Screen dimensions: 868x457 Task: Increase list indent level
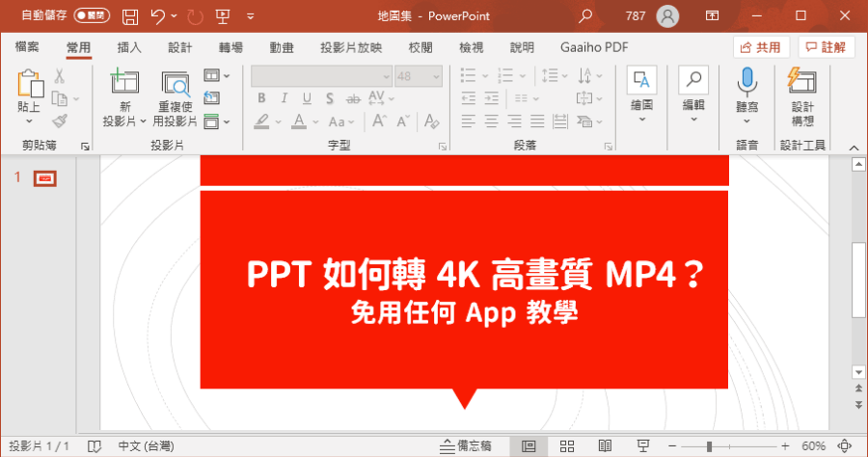coord(492,98)
